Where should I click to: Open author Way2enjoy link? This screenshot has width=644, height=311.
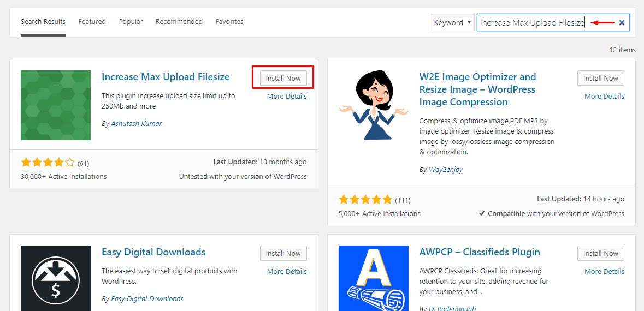[446, 169]
